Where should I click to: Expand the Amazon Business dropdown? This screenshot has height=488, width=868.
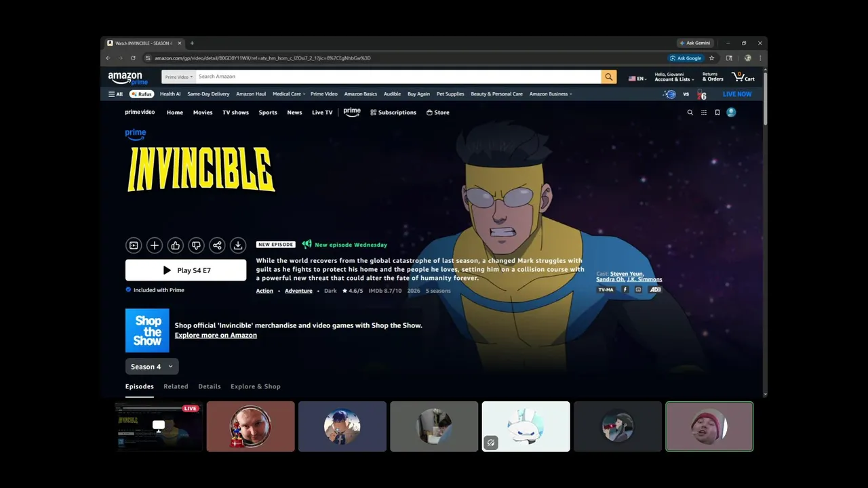click(551, 94)
